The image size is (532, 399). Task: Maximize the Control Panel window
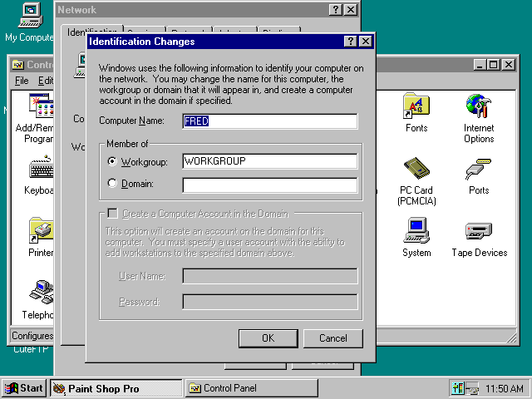pyautogui.click(x=494, y=65)
